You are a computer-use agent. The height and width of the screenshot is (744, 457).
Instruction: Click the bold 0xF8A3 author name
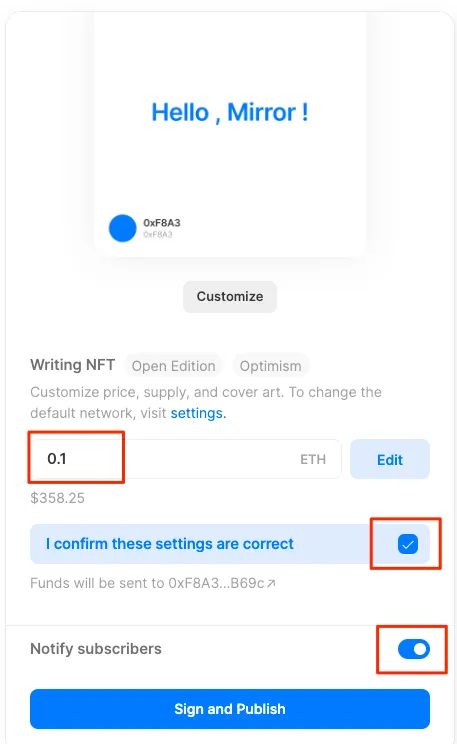(x=162, y=223)
